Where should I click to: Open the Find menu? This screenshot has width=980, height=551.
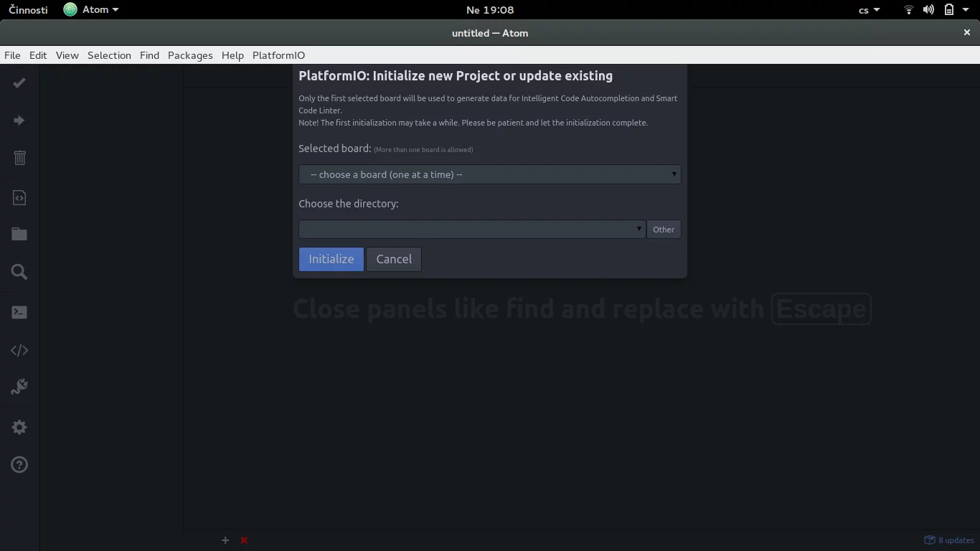(x=149, y=55)
